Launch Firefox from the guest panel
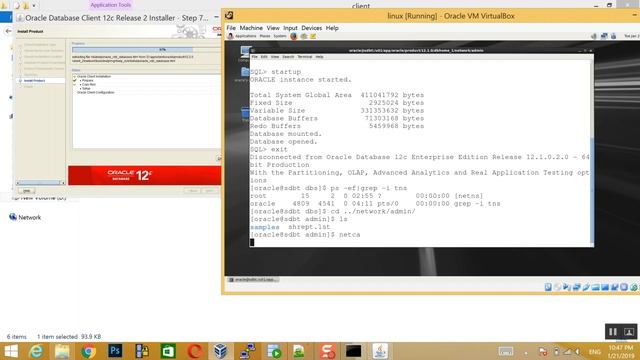The height and width of the screenshot is (360, 640). (293, 36)
